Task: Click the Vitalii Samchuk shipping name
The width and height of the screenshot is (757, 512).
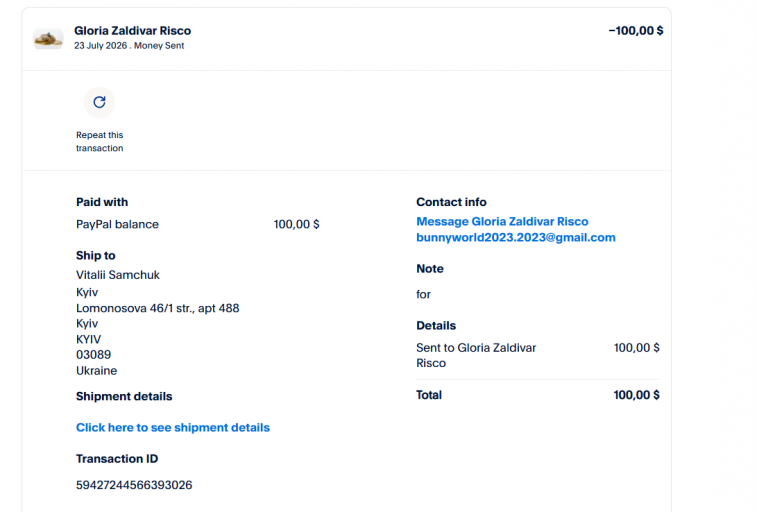Action: click(x=118, y=275)
